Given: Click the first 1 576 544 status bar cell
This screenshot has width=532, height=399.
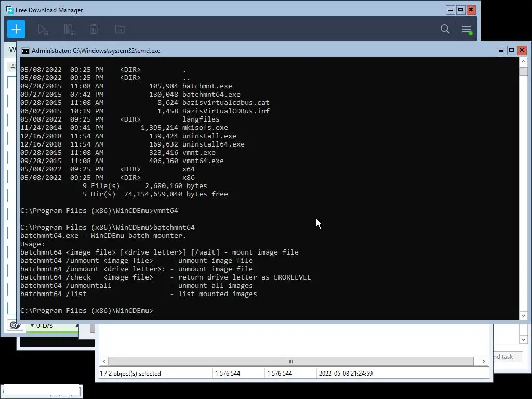Looking at the screenshot, I should click(228, 374).
